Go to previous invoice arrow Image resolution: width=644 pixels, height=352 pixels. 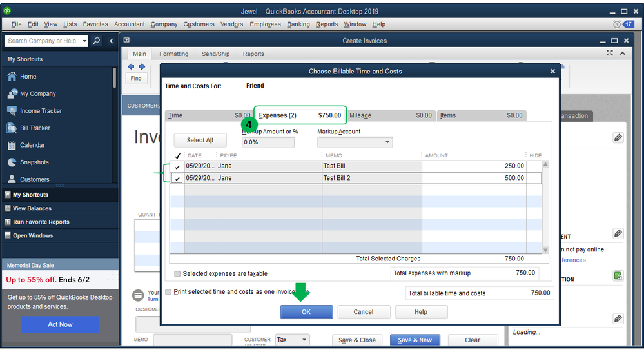coord(131,66)
